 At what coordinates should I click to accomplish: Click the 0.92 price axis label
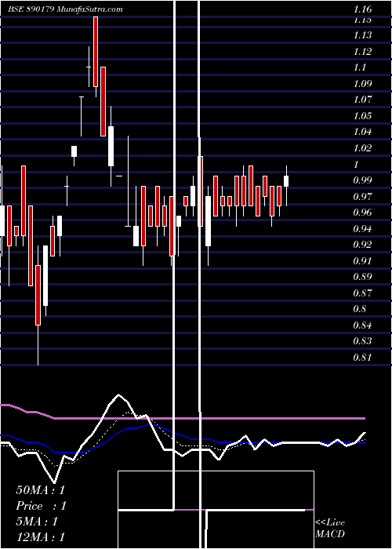[x=362, y=245]
